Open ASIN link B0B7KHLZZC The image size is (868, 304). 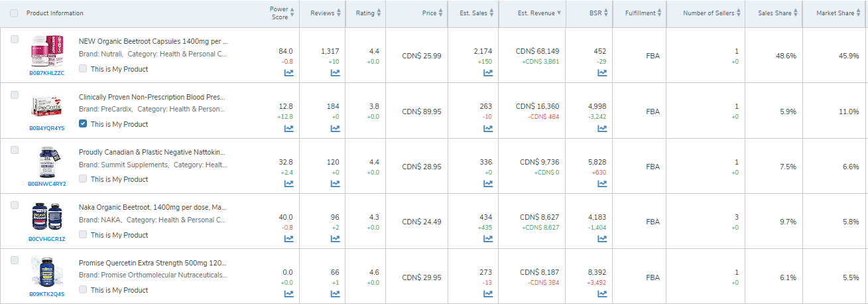click(x=47, y=73)
